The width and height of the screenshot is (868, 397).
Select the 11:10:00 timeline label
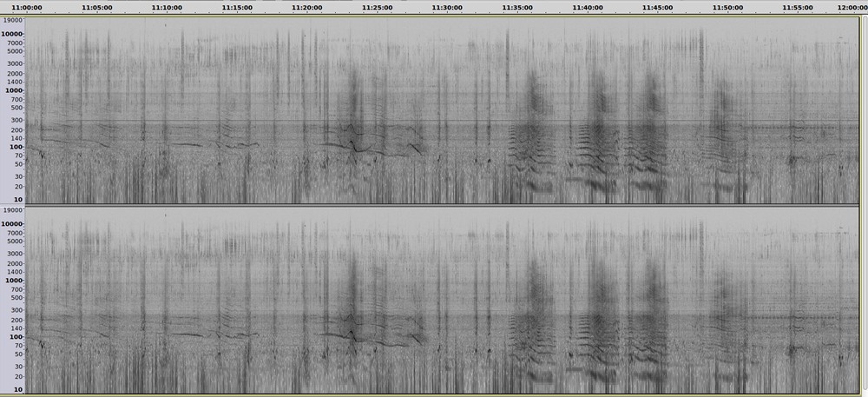pyautogui.click(x=167, y=7)
